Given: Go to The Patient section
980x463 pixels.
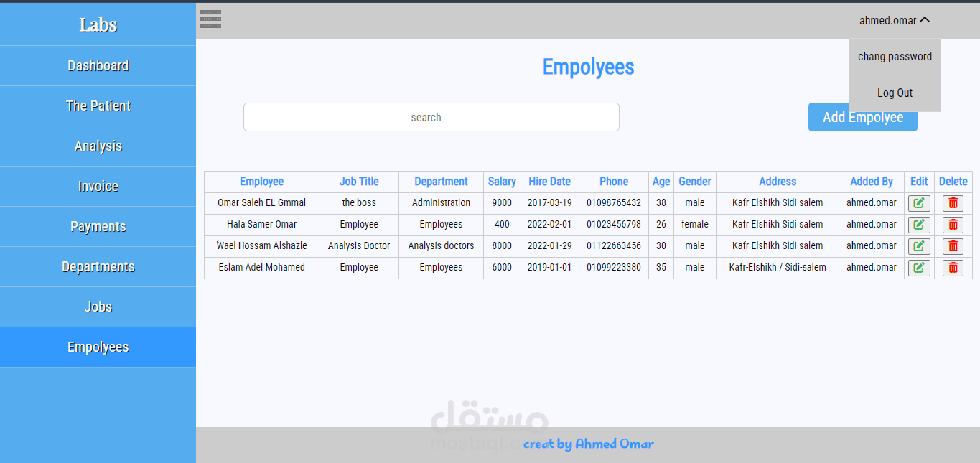Looking at the screenshot, I should click(x=98, y=106).
